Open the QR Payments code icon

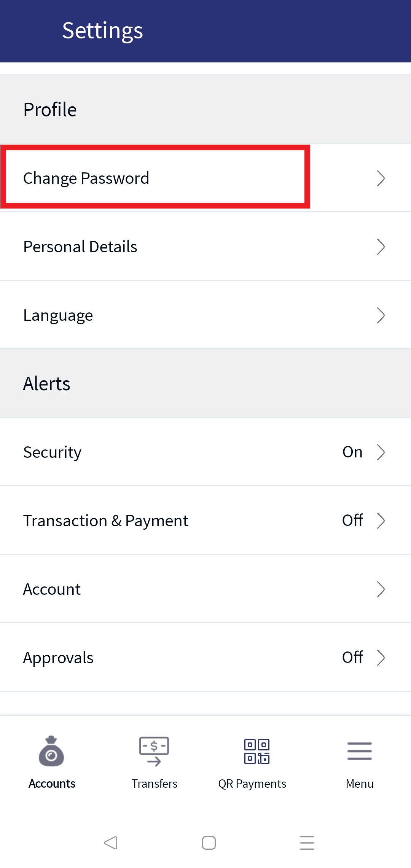click(257, 751)
